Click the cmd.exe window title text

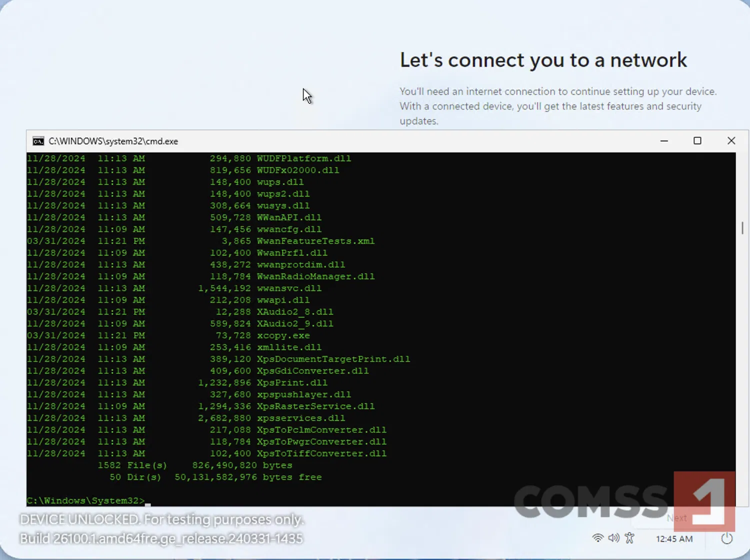tap(113, 141)
